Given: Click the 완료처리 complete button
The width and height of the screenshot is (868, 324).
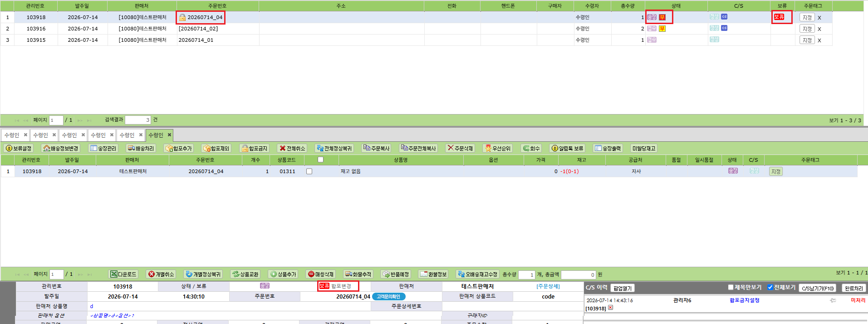Looking at the screenshot, I should pyautogui.click(x=853, y=288).
